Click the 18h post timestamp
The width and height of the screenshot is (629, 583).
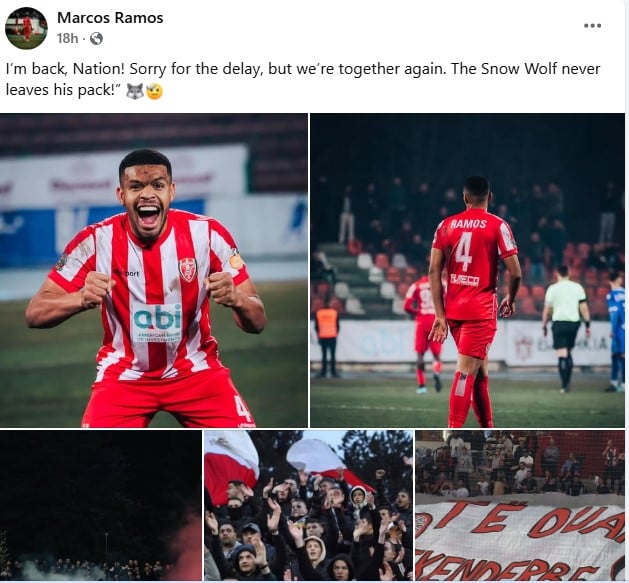point(67,39)
